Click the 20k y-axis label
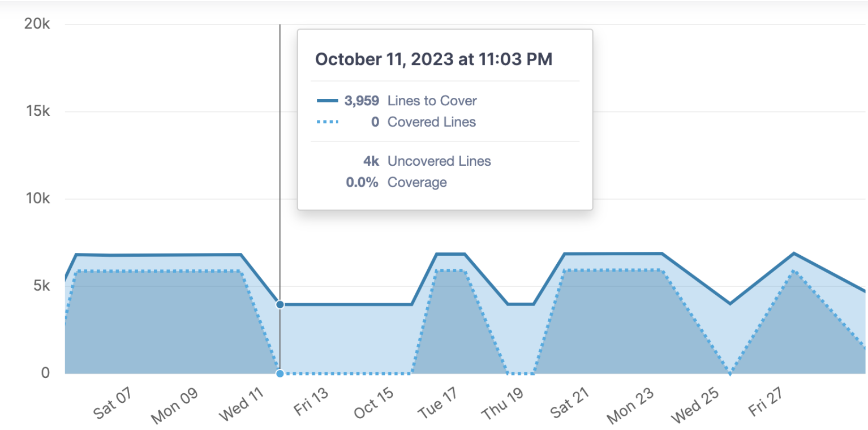Image resolution: width=868 pixels, height=430 pixels. pyautogui.click(x=37, y=24)
